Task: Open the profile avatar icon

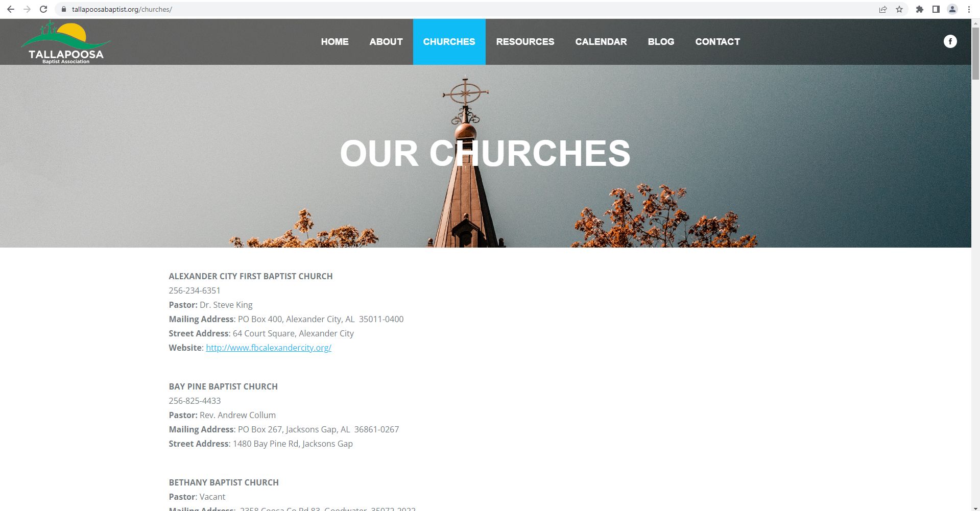Action: pyautogui.click(x=952, y=9)
